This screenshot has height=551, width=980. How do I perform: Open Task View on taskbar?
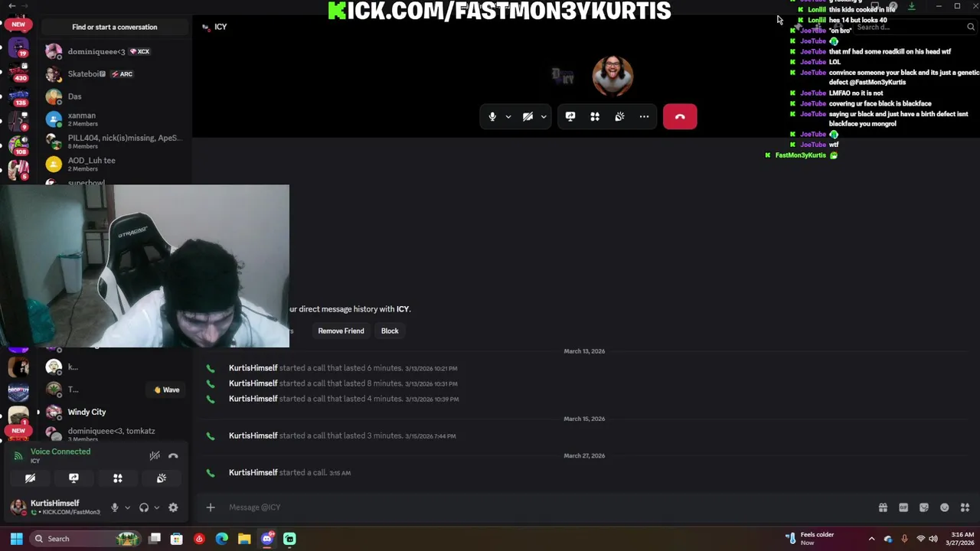point(155,539)
